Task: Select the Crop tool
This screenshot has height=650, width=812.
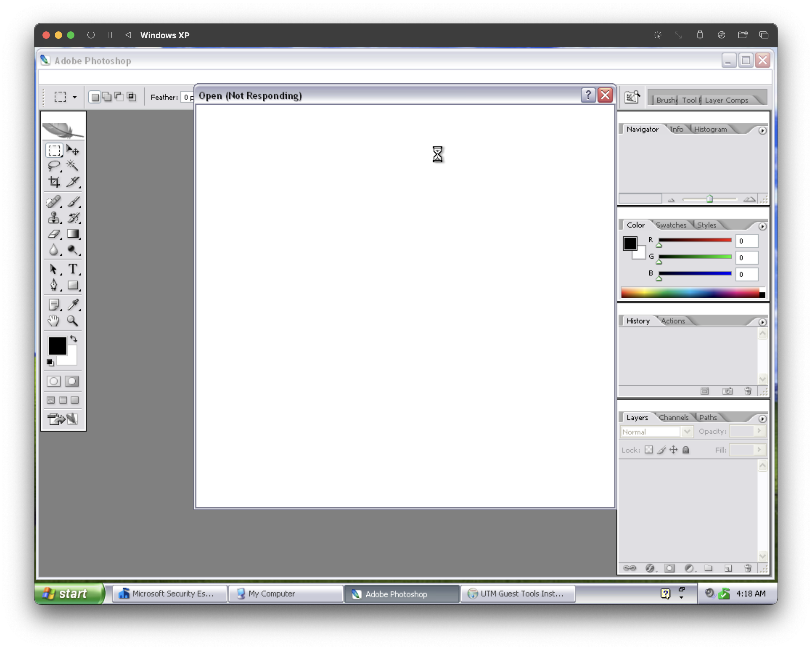Action: tap(54, 182)
